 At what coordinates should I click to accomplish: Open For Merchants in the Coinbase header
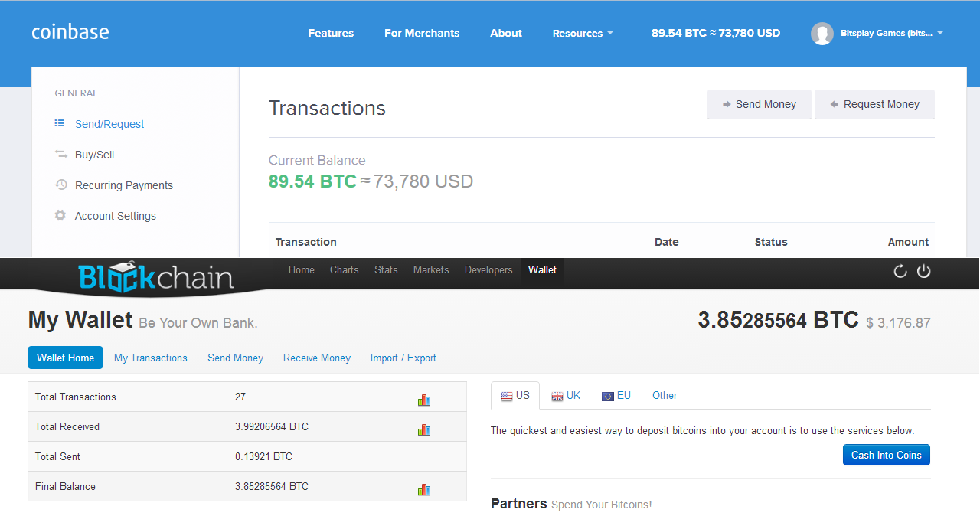point(422,33)
